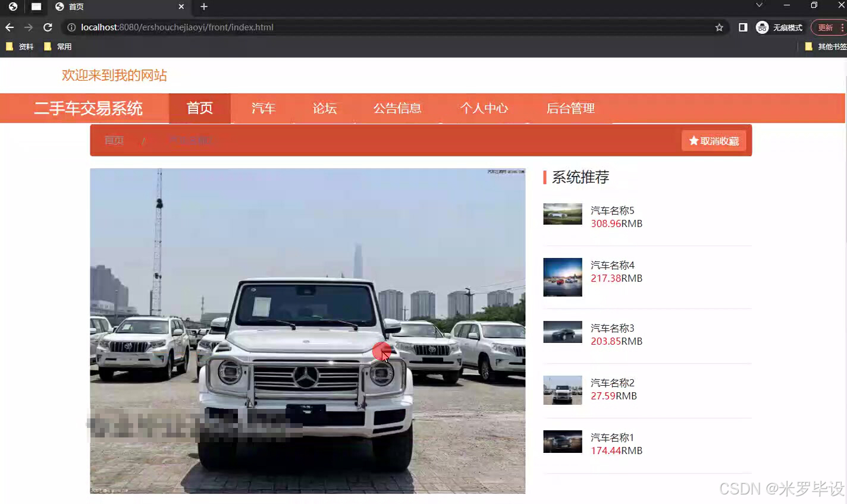Open the 汽车名称3 thumbnail image
847x504 pixels.
(563, 332)
